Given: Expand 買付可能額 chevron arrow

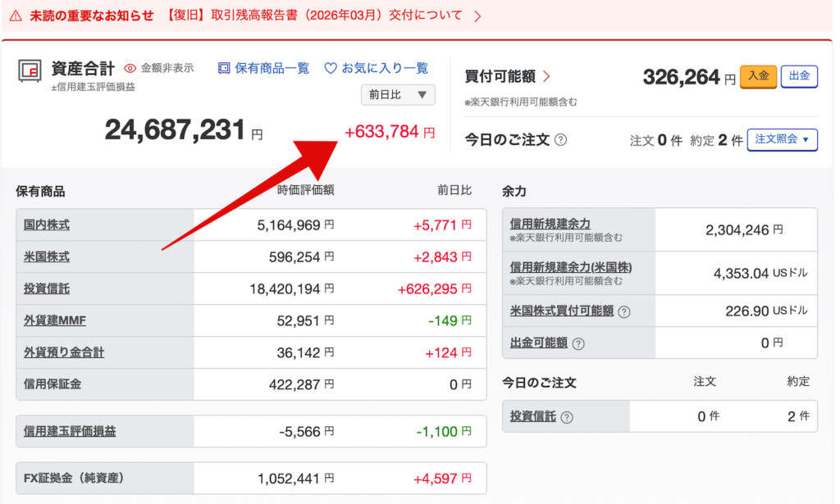Looking at the screenshot, I should (547, 77).
